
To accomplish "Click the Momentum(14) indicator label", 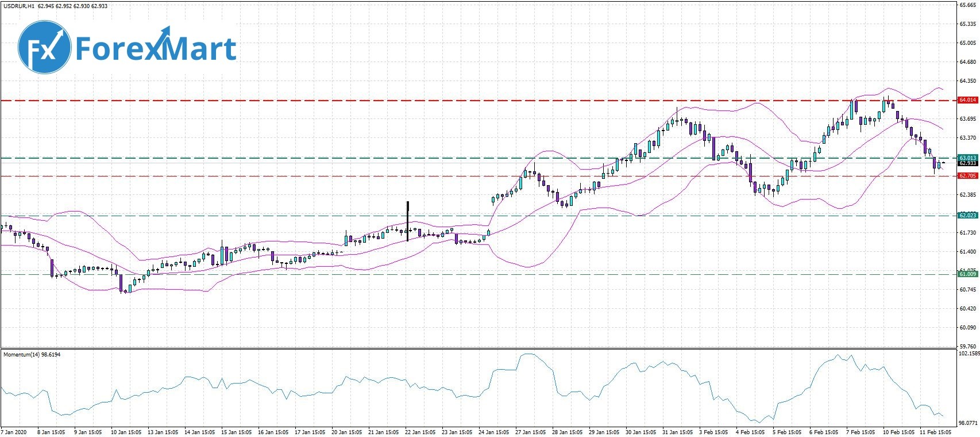I will click(32, 355).
